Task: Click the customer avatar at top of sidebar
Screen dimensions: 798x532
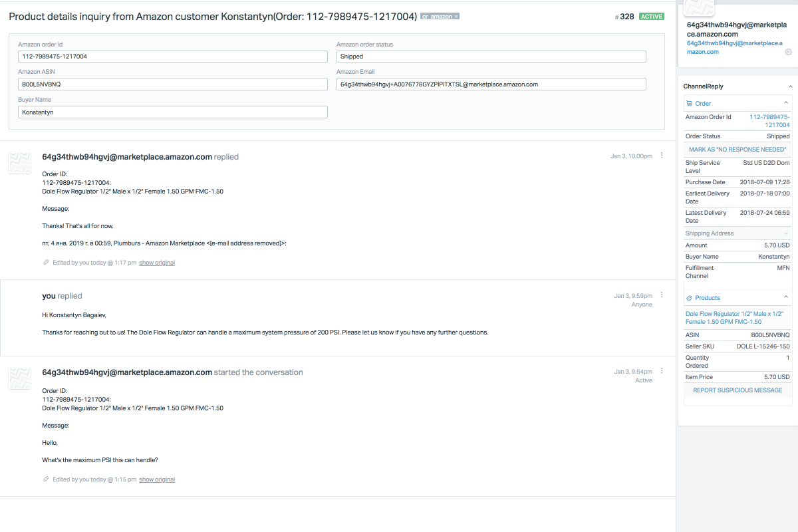Action: coord(700,7)
